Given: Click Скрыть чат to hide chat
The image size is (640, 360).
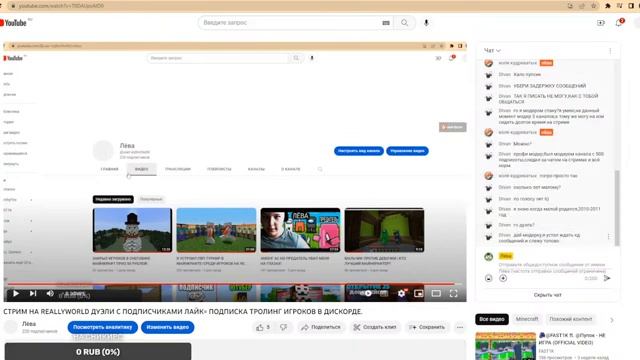Looking at the screenshot, I should 547,295.
